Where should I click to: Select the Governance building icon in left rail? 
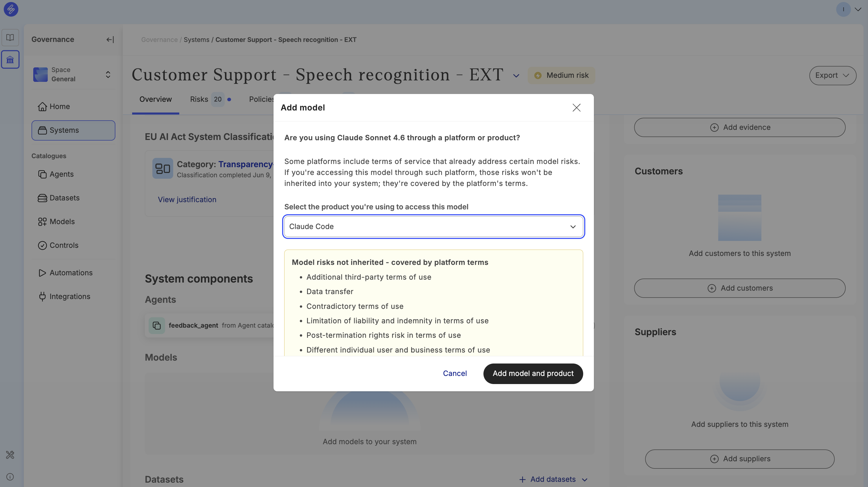tap(10, 60)
